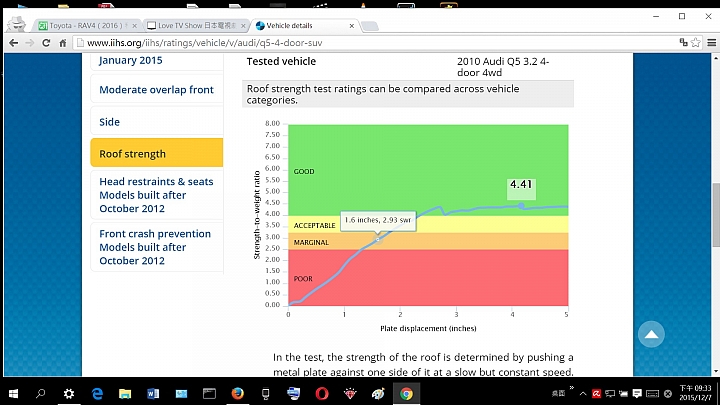The height and width of the screenshot is (405, 720).
Task: Open the touch keyboard tray icon
Action: 652,394
